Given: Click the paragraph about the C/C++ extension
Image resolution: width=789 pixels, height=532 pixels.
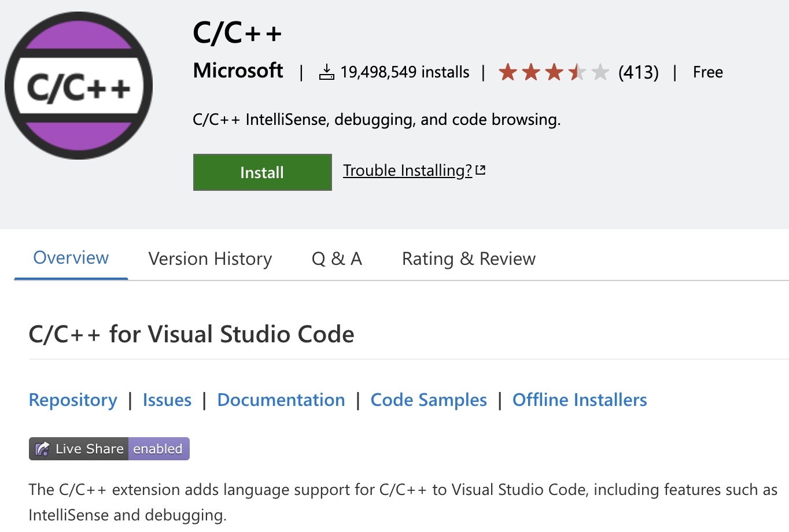Looking at the screenshot, I should (x=403, y=502).
